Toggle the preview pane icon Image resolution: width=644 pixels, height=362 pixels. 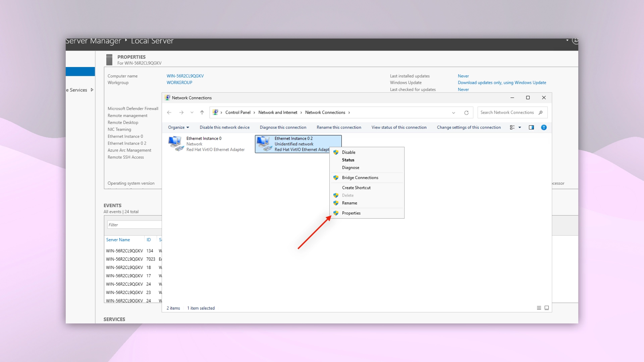[x=532, y=127]
